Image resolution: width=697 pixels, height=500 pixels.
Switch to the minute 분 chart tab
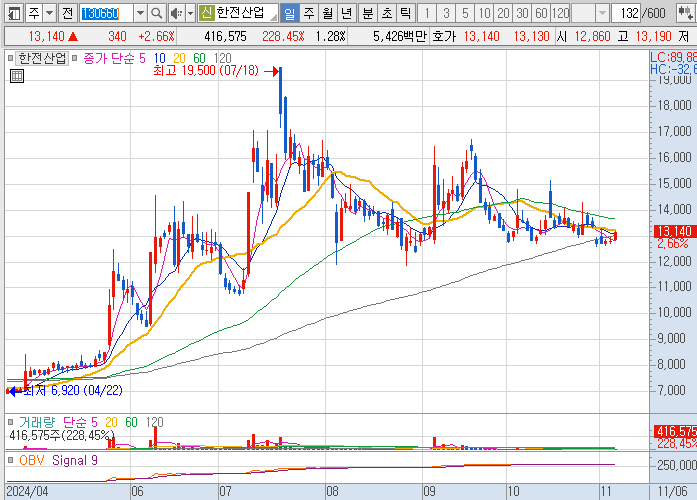point(368,13)
